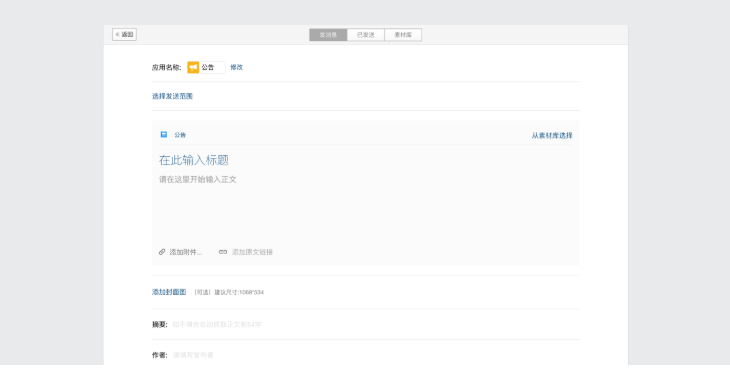The width and height of the screenshot is (730, 369).
Task: Open the 已发送 tab
Action: pyautogui.click(x=366, y=35)
